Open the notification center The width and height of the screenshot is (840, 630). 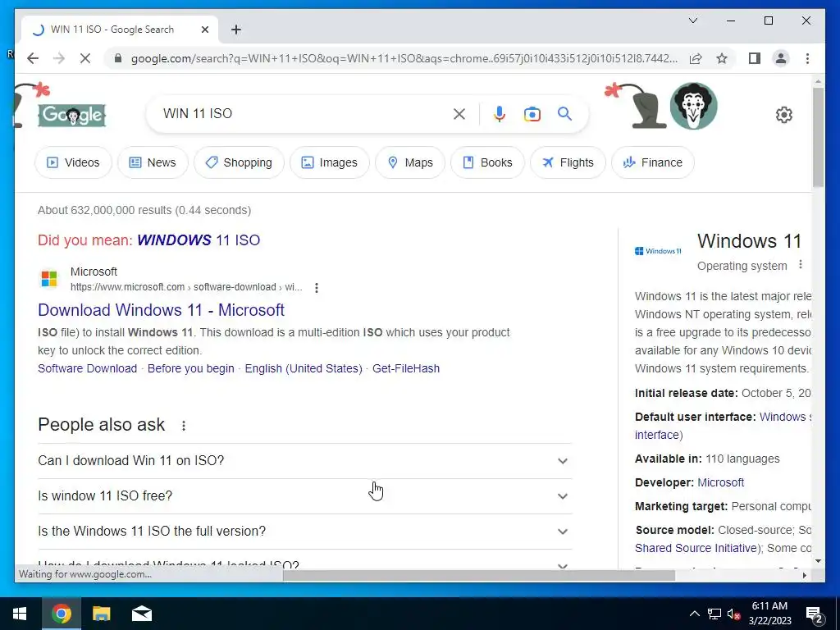pos(815,614)
